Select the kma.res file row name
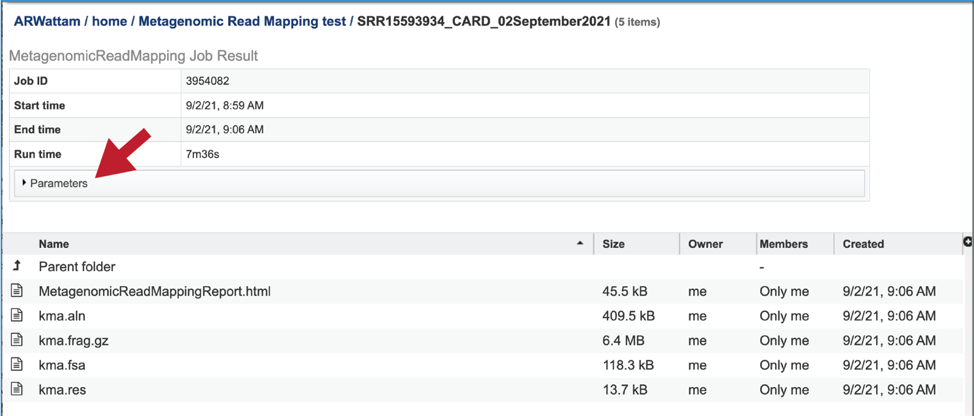 [x=62, y=390]
